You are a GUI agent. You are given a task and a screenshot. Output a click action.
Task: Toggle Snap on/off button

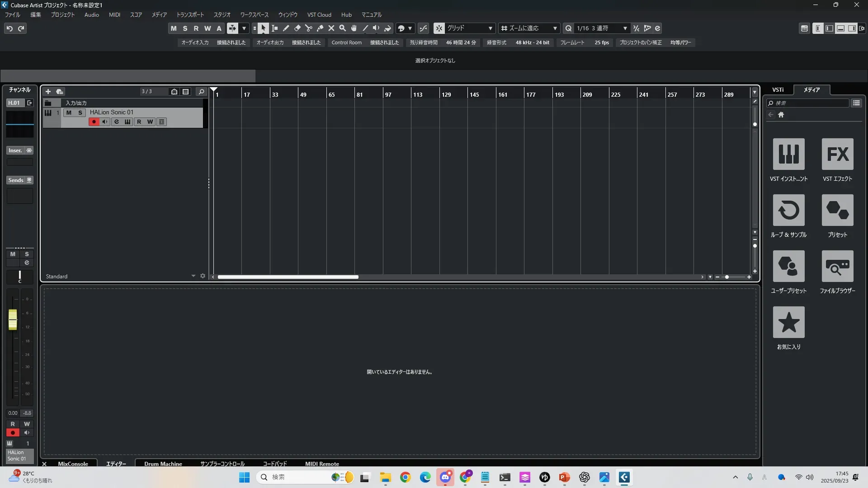[x=439, y=28]
